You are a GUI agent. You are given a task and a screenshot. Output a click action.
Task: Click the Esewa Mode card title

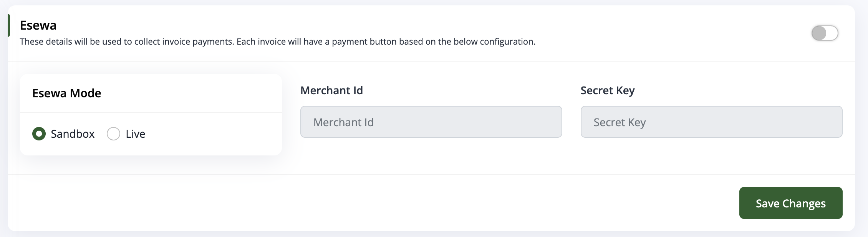point(66,93)
